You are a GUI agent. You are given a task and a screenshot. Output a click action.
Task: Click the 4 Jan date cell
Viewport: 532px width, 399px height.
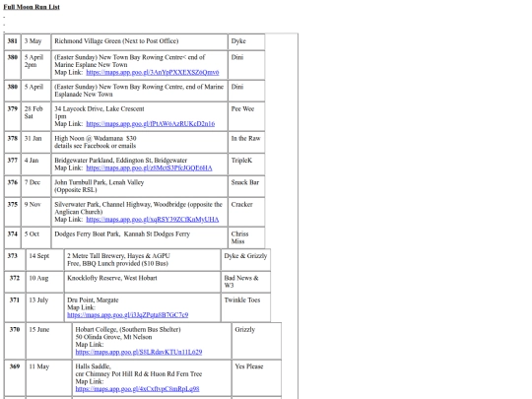pos(36,165)
